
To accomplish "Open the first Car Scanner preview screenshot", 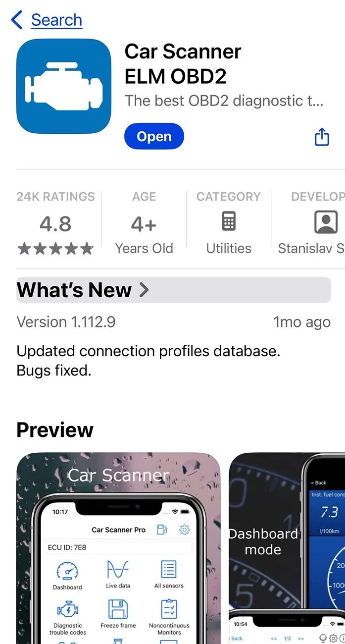I will [118, 548].
